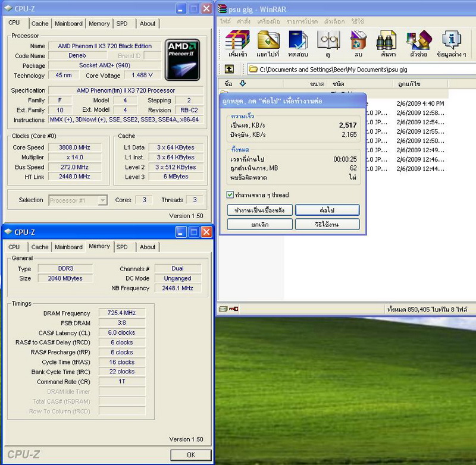Click the WinRAR address path field

(x=357, y=69)
